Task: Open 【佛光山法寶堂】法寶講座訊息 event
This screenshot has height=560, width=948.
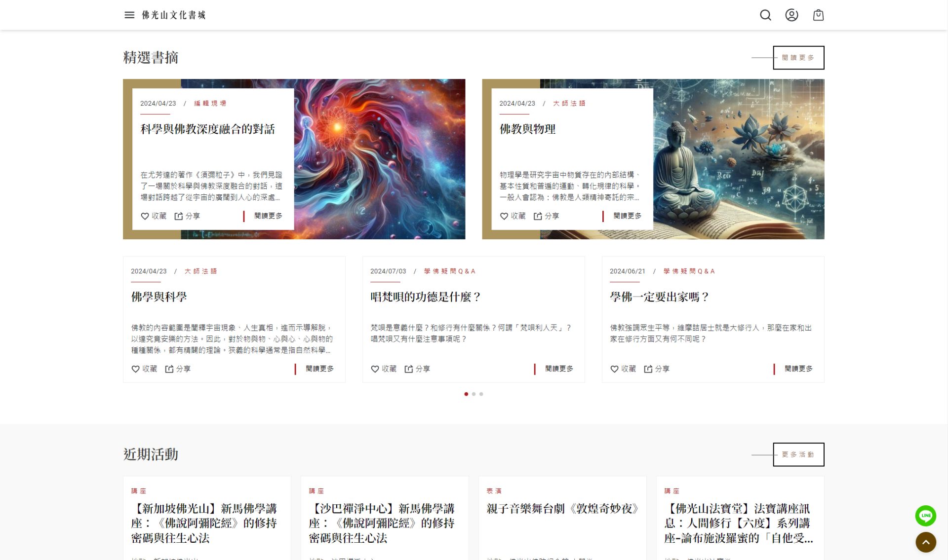Action: [739, 523]
